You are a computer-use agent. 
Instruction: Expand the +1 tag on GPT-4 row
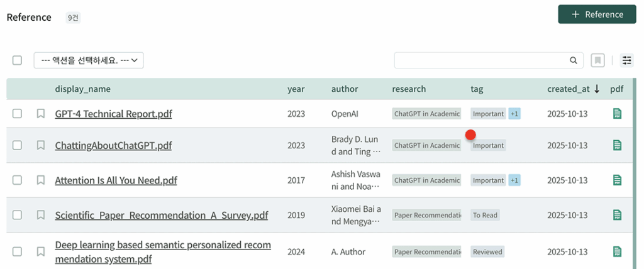point(514,114)
